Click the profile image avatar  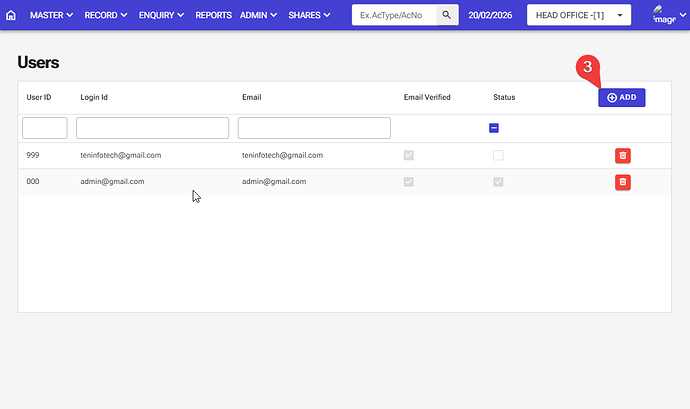point(663,14)
